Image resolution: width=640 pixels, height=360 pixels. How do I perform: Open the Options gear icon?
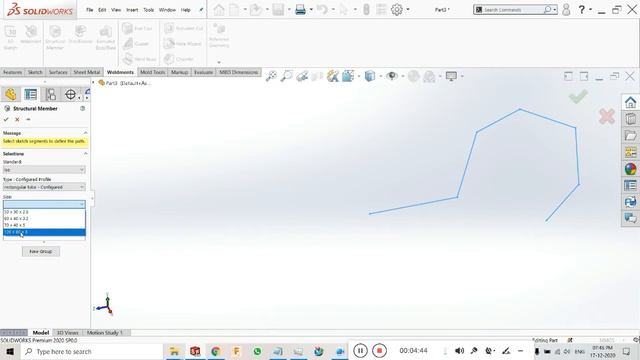pyautogui.click(x=397, y=9)
